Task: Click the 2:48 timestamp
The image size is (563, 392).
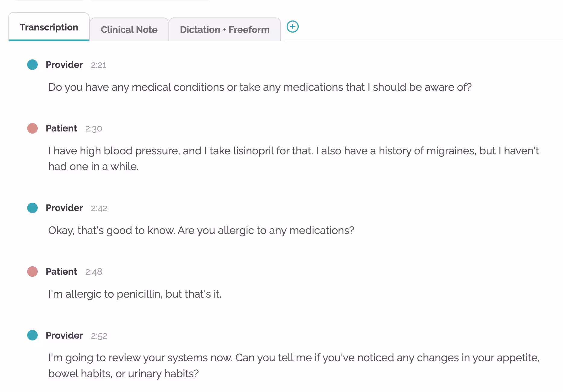Action: pyautogui.click(x=94, y=272)
